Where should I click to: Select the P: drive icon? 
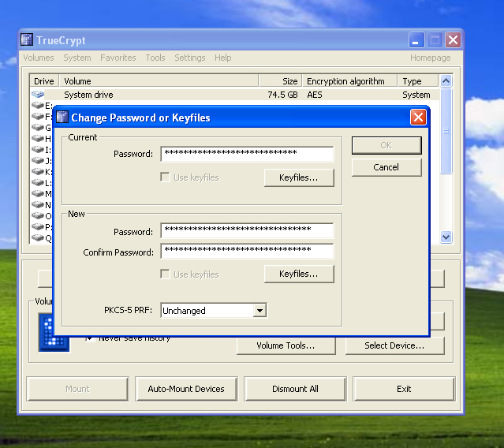tap(38, 226)
